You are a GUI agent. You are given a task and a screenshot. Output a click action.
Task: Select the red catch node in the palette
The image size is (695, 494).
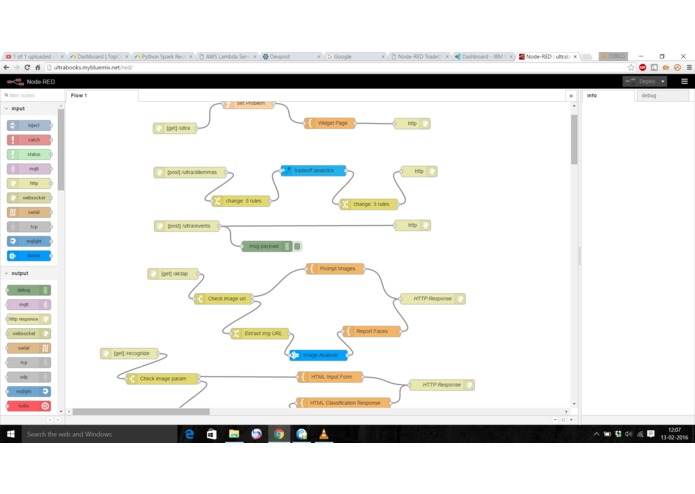click(x=29, y=140)
